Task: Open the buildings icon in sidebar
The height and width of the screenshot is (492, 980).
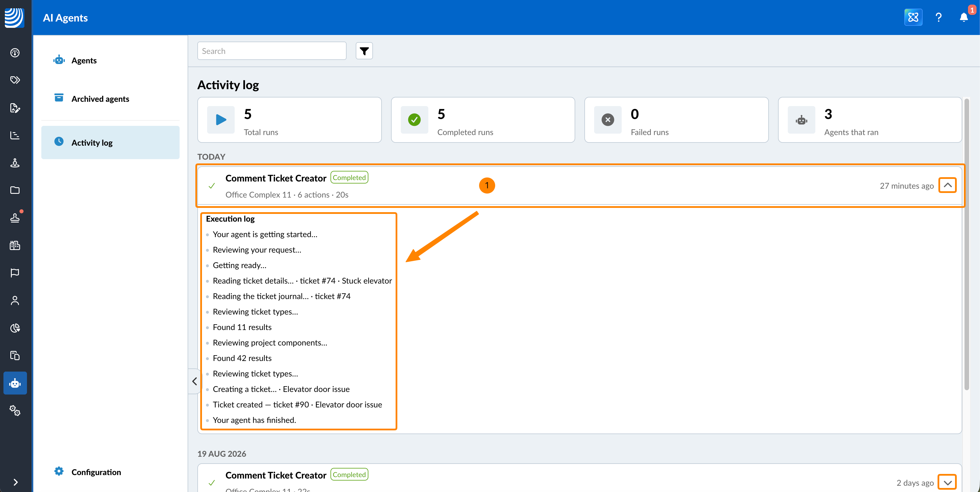Action: pos(15,245)
